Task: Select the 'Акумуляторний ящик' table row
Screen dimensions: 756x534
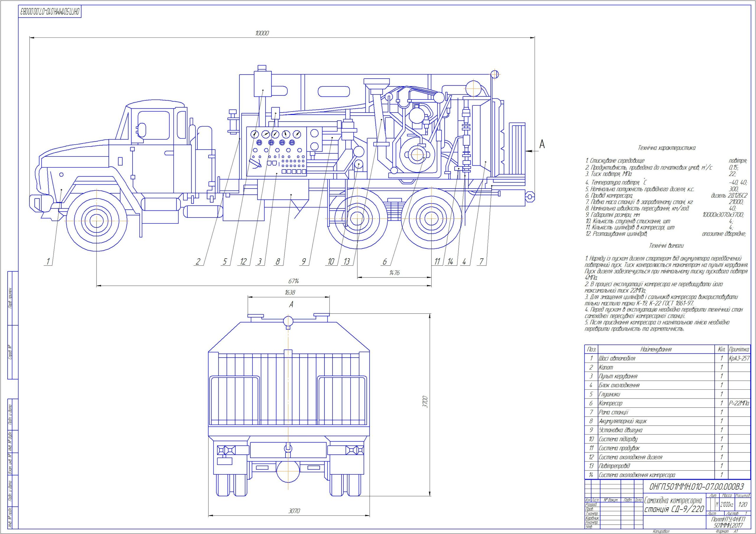Action: click(667, 422)
